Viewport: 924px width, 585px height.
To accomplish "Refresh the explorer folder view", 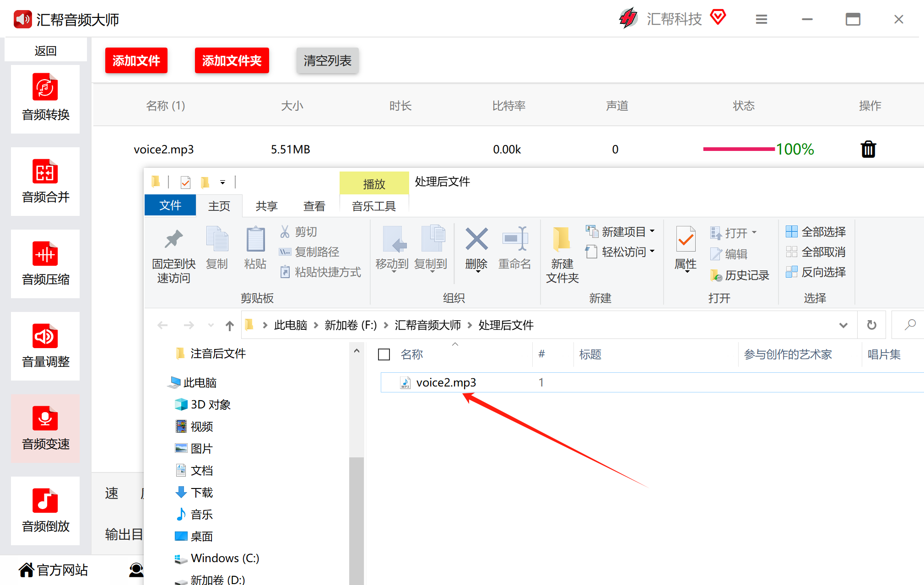I will pyautogui.click(x=872, y=325).
